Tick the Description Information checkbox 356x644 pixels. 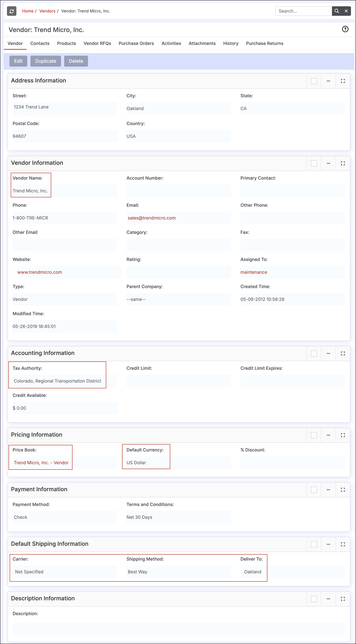[x=314, y=599]
